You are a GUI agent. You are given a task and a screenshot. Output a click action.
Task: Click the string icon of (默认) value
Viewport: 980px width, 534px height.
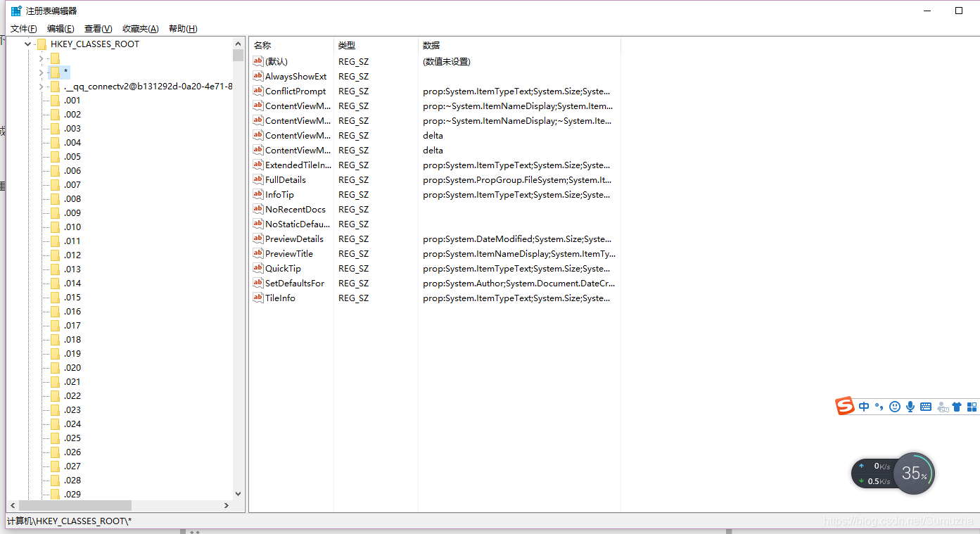258,61
